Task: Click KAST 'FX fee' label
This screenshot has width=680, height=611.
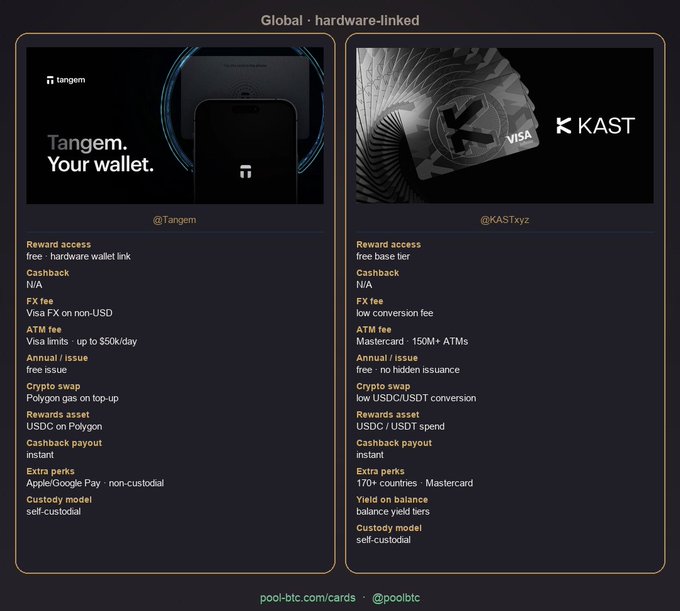Action: pyautogui.click(x=369, y=301)
